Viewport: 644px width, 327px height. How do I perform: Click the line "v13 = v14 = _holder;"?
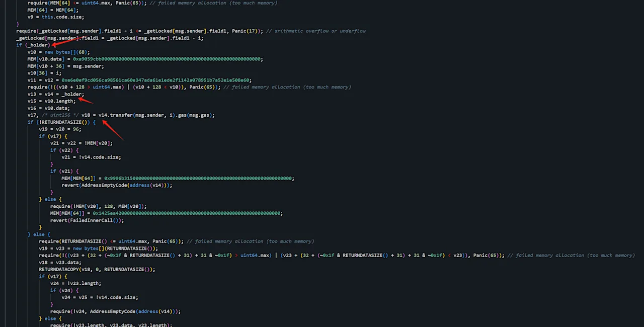[56, 94]
